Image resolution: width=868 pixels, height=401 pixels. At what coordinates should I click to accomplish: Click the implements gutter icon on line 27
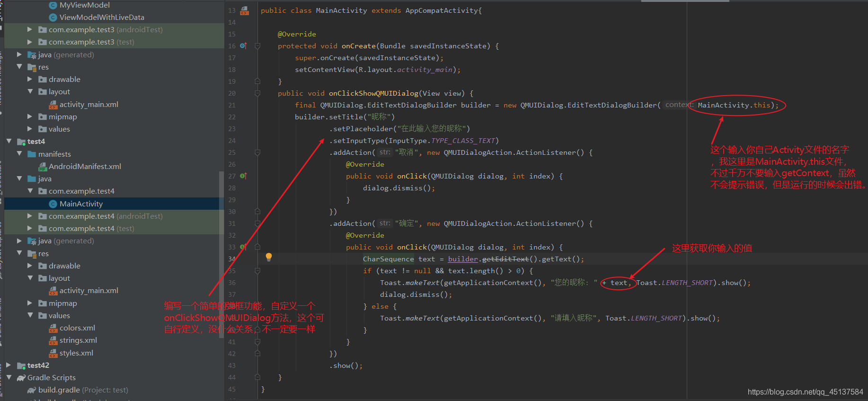point(243,176)
